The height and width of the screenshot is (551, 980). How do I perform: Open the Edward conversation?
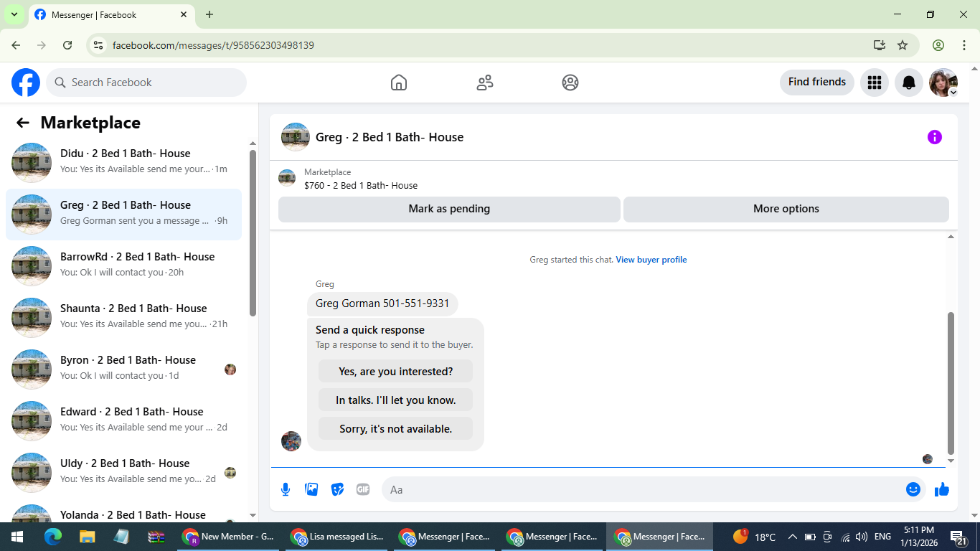(123, 421)
